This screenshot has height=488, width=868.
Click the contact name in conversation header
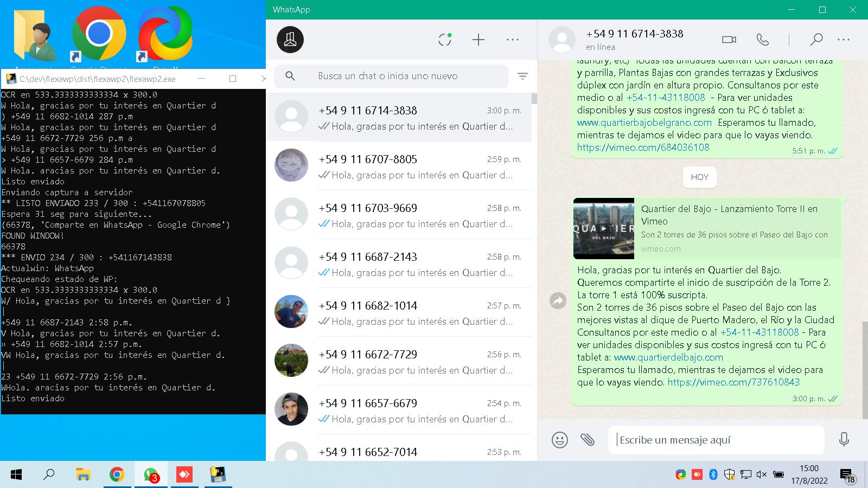click(x=635, y=34)
